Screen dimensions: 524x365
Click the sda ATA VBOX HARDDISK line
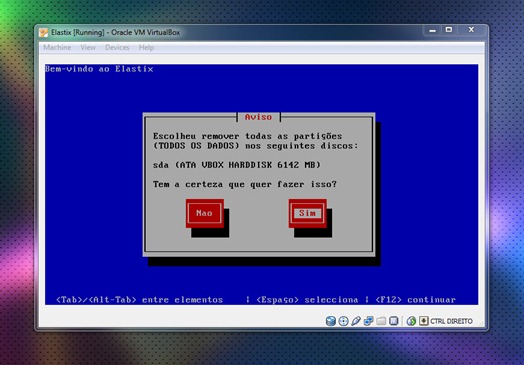coord(237,165)
